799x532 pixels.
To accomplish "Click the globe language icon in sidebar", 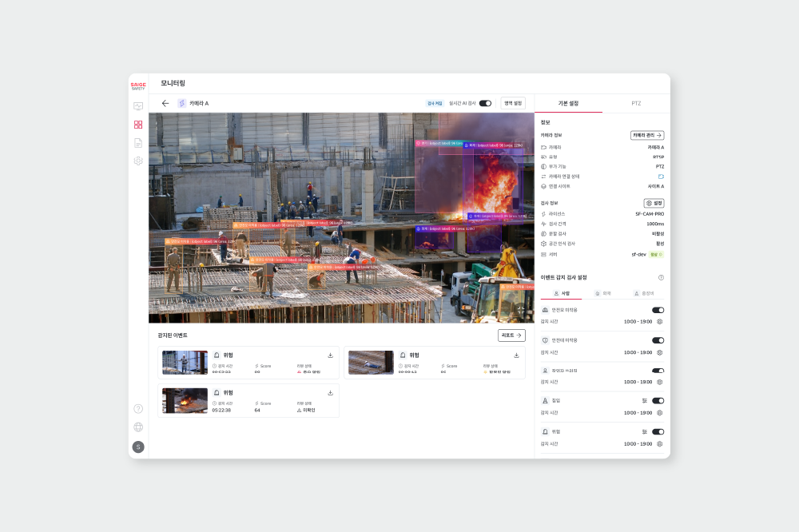I will point(138,427).
